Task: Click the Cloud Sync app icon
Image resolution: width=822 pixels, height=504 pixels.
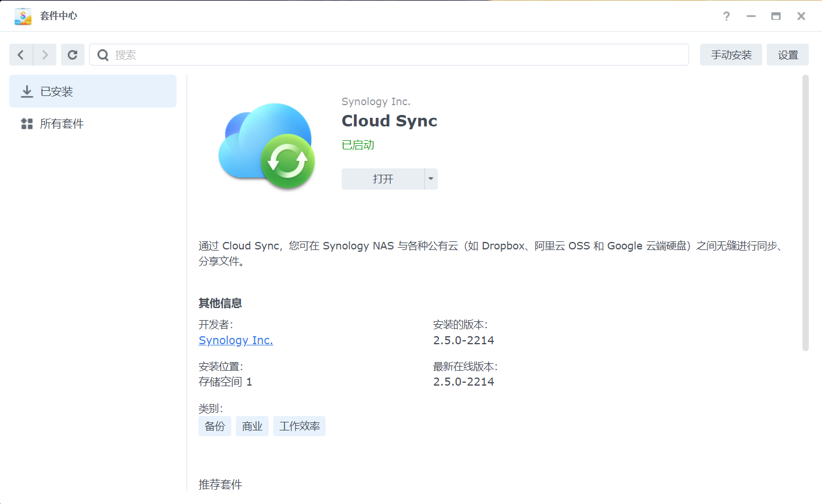Action: pos(267,146)
